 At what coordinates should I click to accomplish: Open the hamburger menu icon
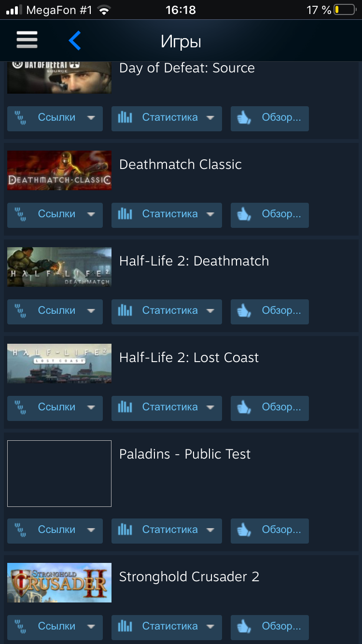(x=27, y=40)
